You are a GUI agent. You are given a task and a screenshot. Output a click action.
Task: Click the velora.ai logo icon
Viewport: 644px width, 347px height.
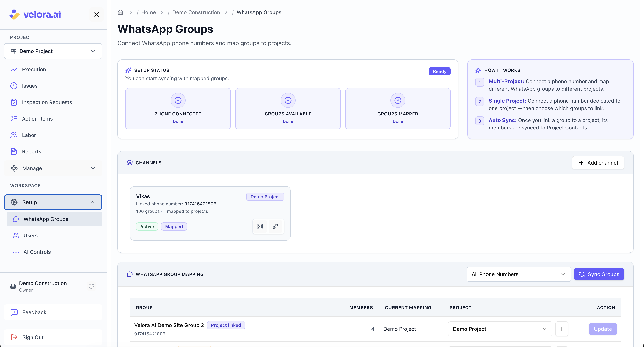14,15
